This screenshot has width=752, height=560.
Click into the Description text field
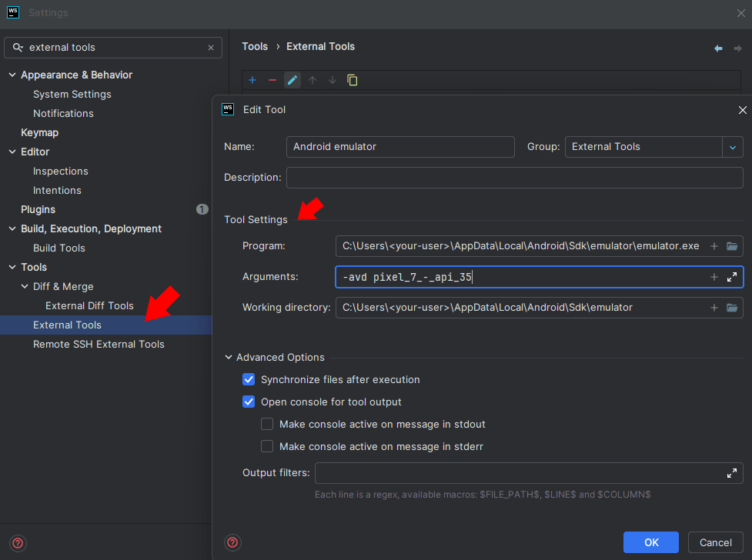514,178
